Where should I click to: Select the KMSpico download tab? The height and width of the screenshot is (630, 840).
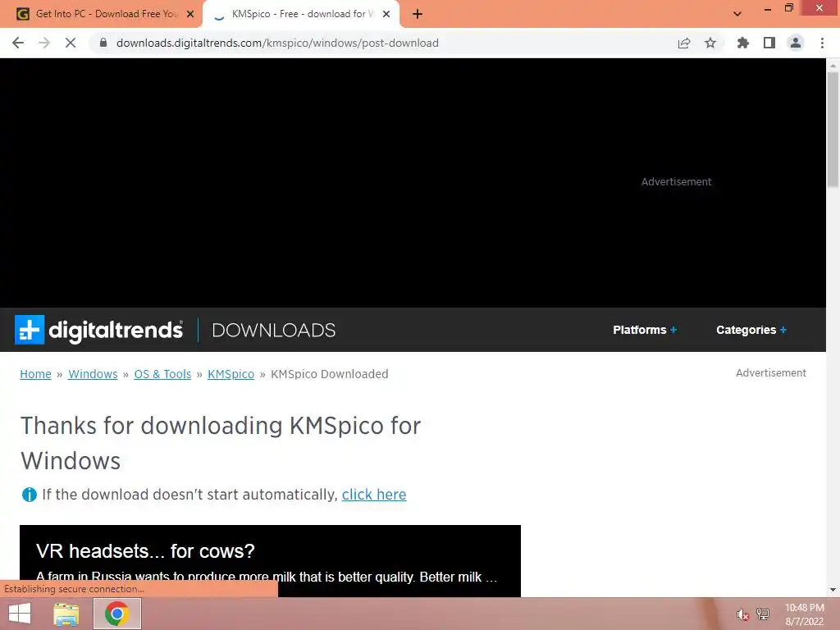point(300,14)
